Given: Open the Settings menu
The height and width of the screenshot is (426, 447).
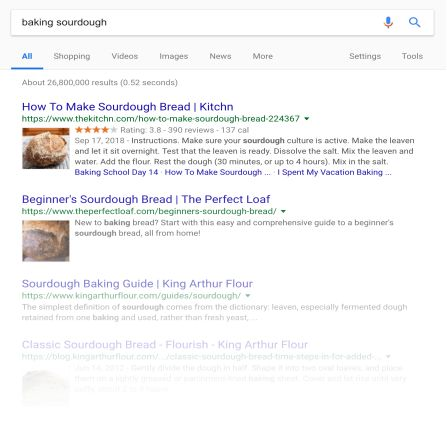Looking at the screenshot, I should click(x=365, y=56).
